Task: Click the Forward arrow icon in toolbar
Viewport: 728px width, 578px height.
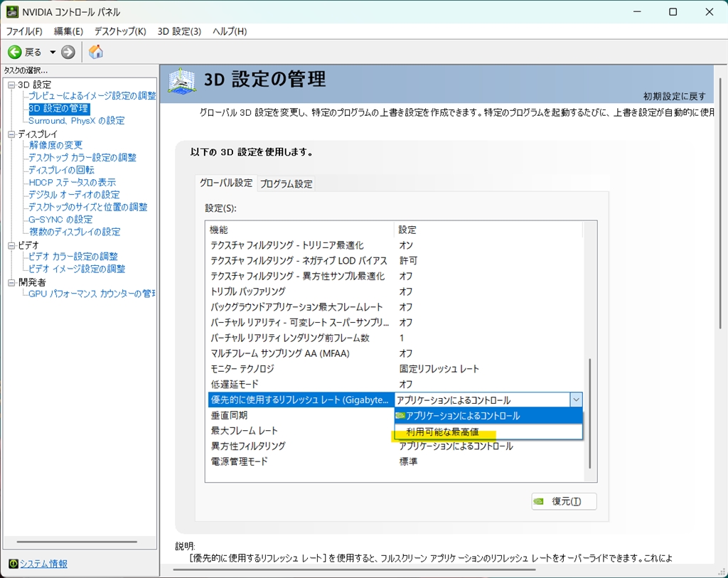Action: point(68,52)
